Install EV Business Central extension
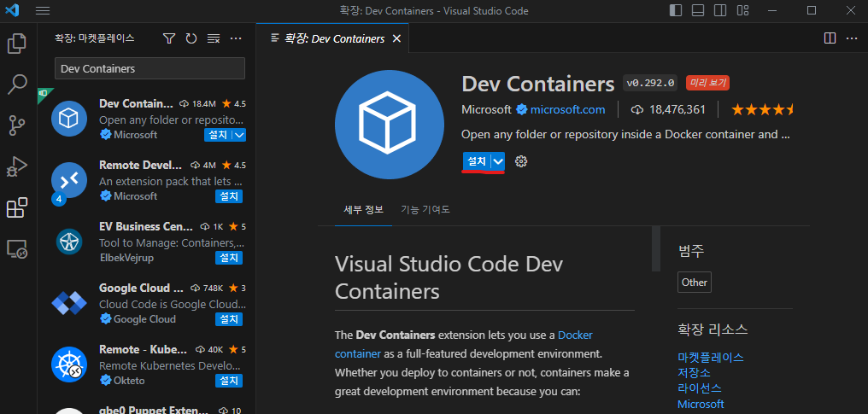Viewport: 868px width, 414px height. [229, 258]
